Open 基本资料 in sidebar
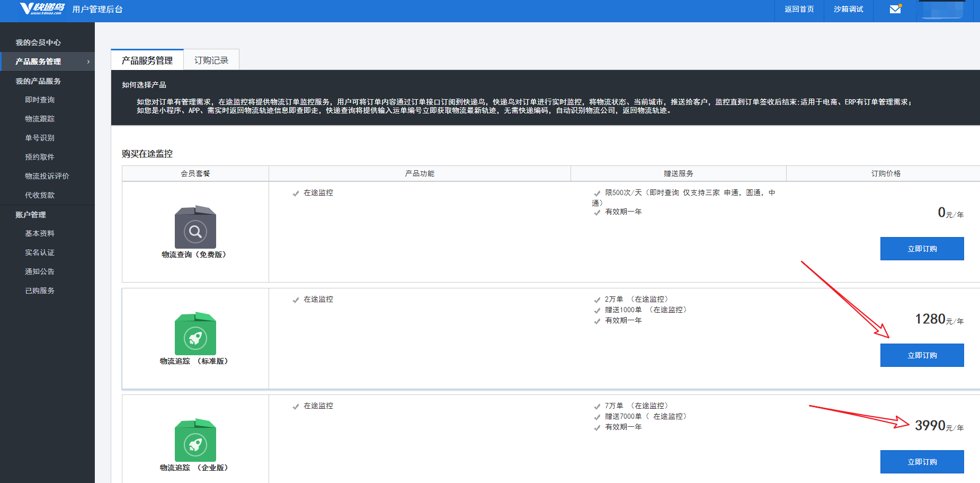The image size is (980, 483). click(x=40, y=233)
